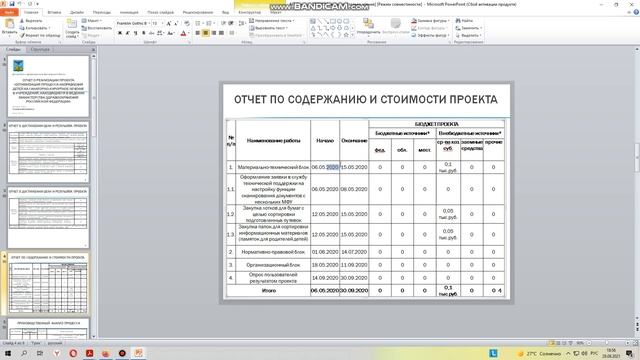640x360 pixels.
Task: Switch to the Анимация ribbon tab
Action: point(129,12)
